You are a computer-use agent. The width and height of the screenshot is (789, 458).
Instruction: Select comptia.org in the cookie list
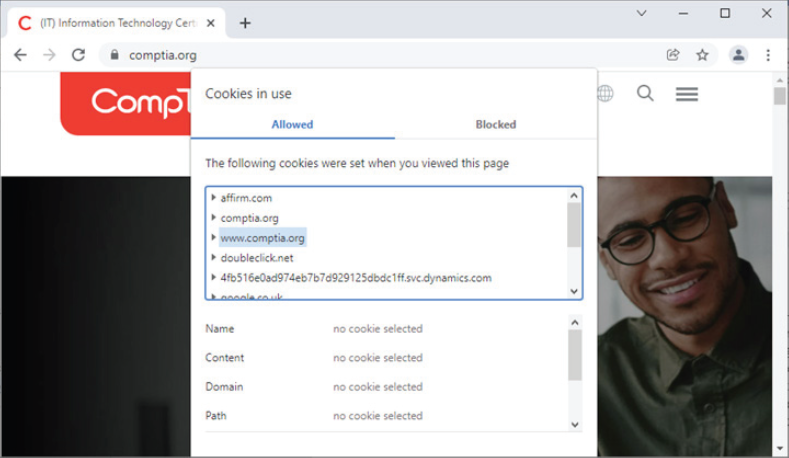tap(250, 218)
